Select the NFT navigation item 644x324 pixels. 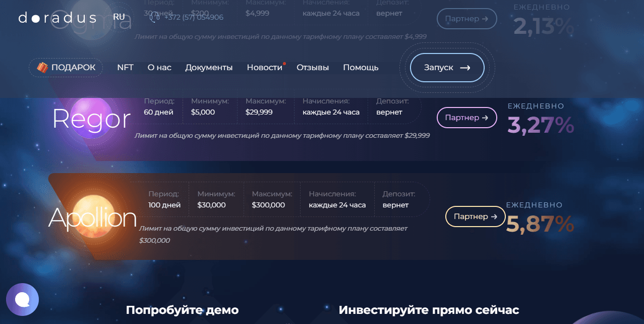(x=125, y=67)
